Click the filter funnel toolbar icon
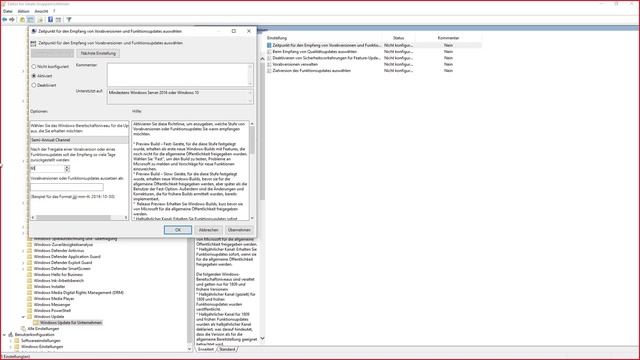The image size is (640, 360). tap(69, 20)
